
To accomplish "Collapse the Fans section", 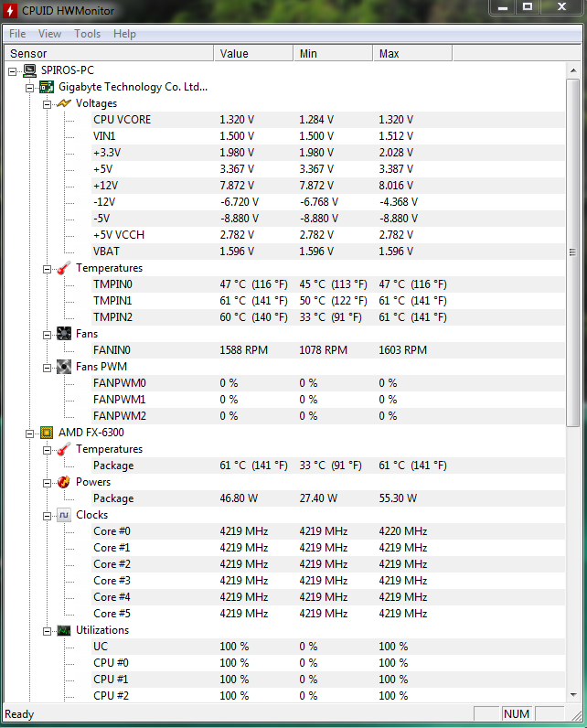I will [x=47, y=335].
